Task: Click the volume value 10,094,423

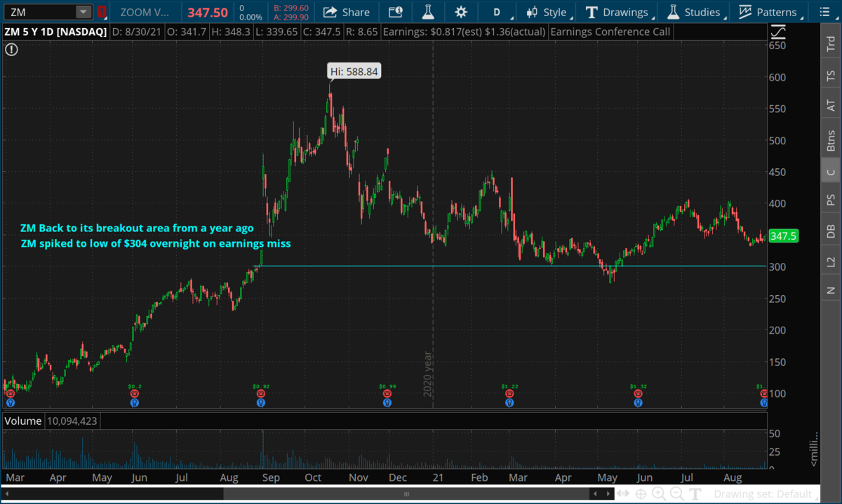Action: coord(73,421)
